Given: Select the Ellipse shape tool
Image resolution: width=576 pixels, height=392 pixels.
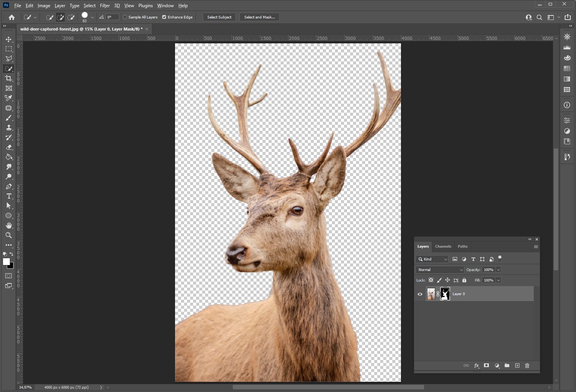Looking at the screenshot, I should 9,216.
